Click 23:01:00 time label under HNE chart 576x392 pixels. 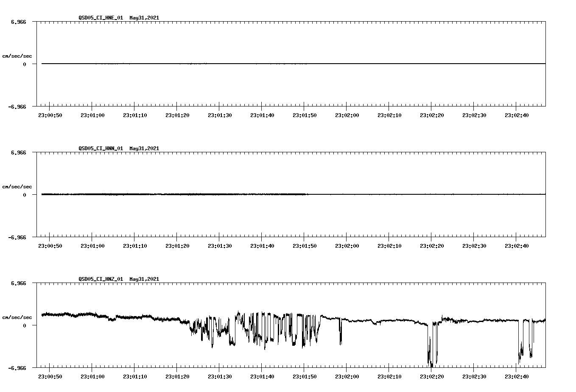pos(92,115)
